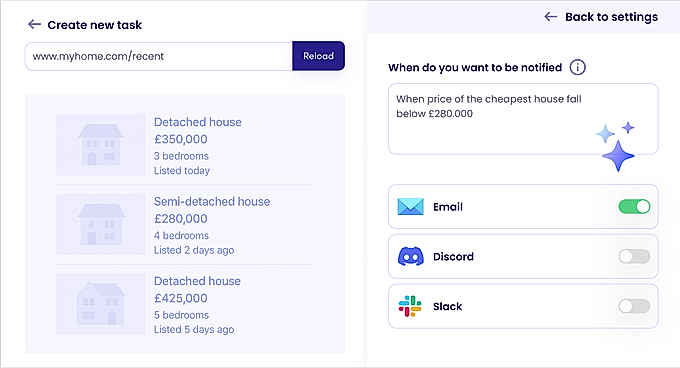Click the Reload button

[318, 56]
